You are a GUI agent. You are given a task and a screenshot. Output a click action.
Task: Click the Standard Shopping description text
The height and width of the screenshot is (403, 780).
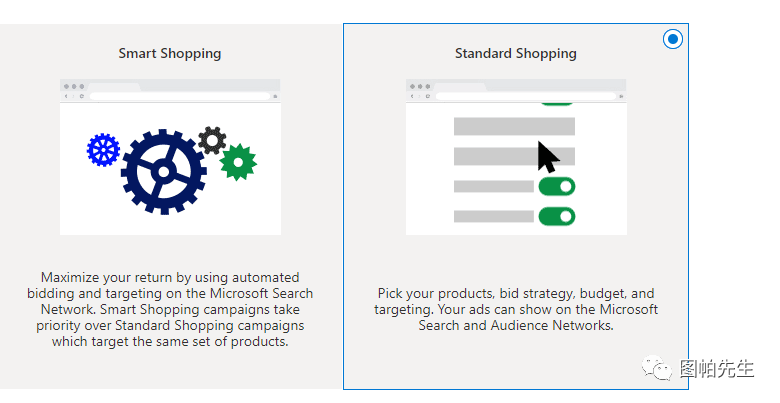tap(516, 309)
